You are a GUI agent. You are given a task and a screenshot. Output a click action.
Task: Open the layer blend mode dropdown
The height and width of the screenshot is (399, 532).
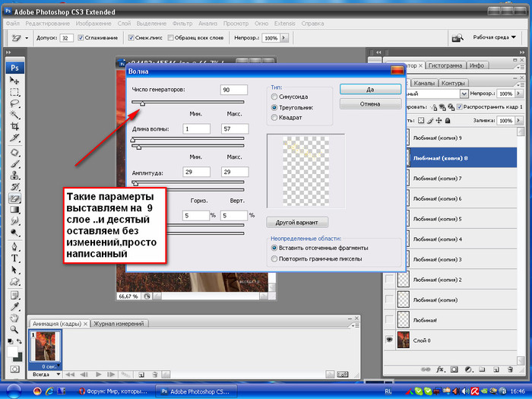pyautogui.click(x=464, y=93)
